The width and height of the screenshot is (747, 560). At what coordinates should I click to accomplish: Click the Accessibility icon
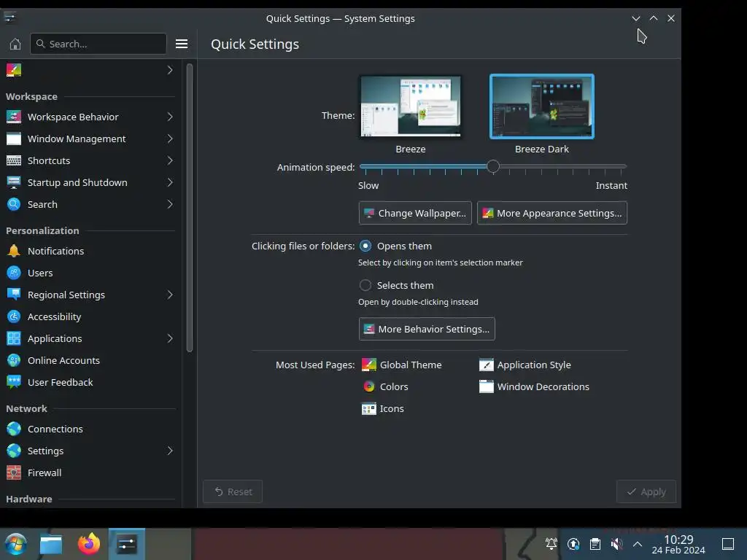[x=14, y=316]
